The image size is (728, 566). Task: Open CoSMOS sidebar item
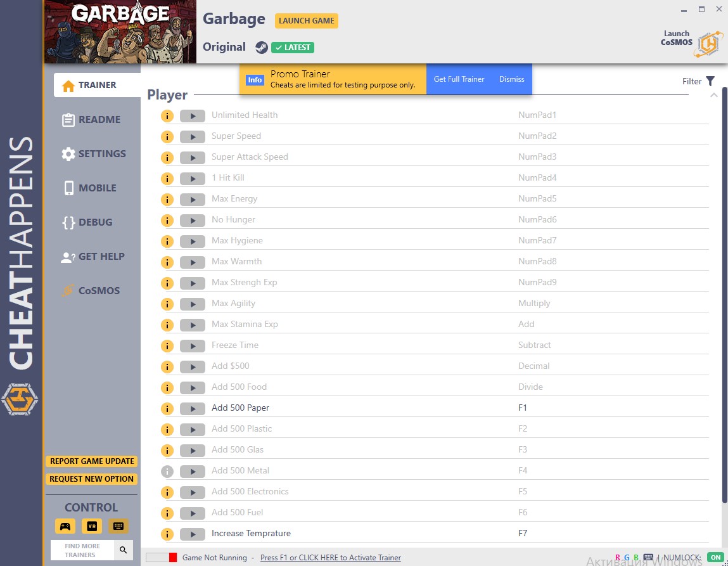(91, 291)
